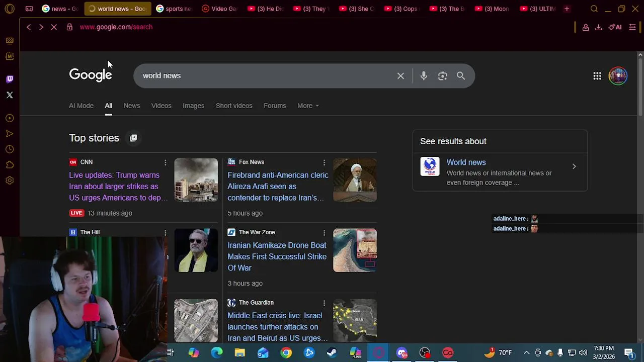Open the Opera GX main menu icon
The image size is (644, 362).
(x=10, y=9)
